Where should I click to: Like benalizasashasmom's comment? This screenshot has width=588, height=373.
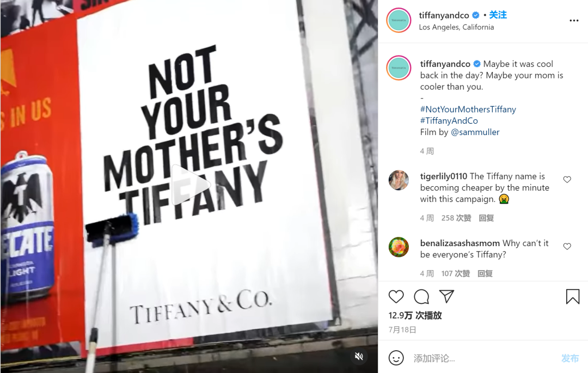tap(567, 246)
